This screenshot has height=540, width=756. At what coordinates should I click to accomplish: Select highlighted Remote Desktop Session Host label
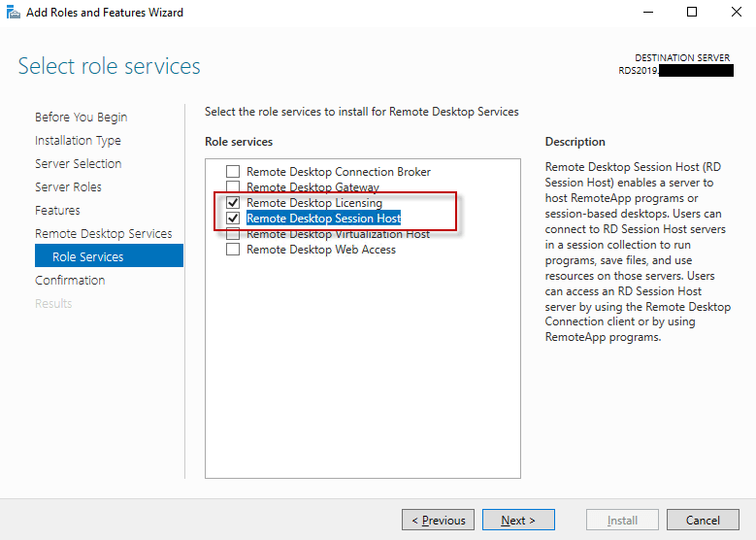[x=323, y=219]
